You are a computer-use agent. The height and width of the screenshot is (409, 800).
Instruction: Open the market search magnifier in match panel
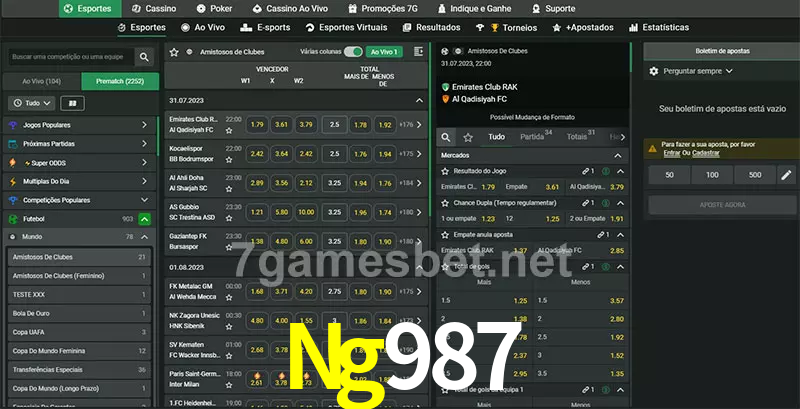(447, 137)
